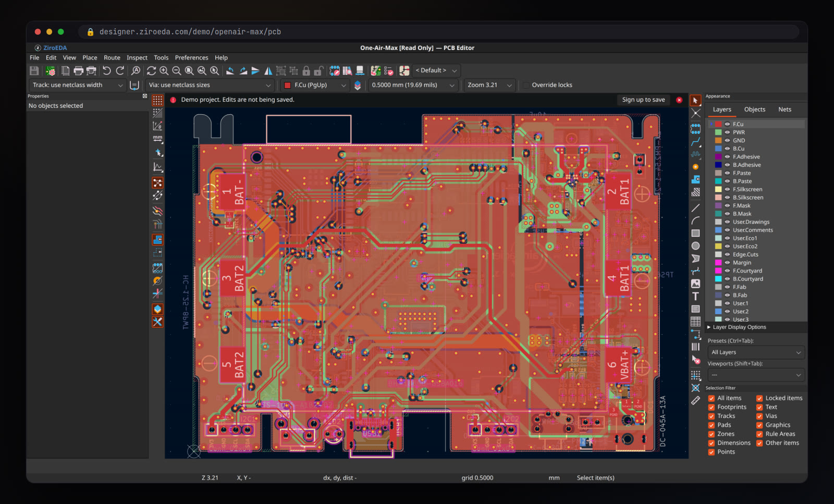
Task: Lock selected items padlock icon
Action: click(306, 70)
